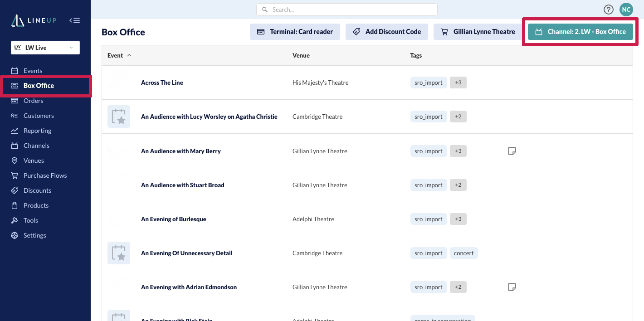This screenshot has height=321, width=644.
Task: Click the note icon on Mary Berry row
Action: point(512,151)
